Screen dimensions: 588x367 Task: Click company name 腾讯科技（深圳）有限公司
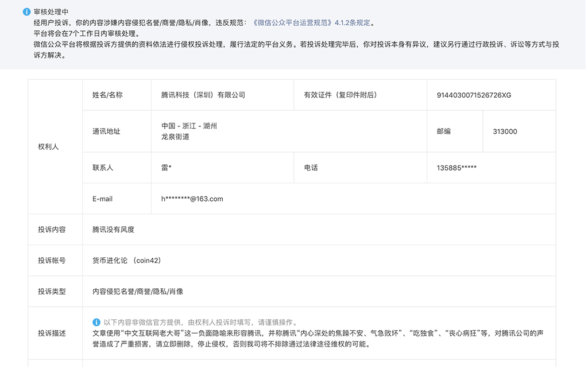pos(203,95)
